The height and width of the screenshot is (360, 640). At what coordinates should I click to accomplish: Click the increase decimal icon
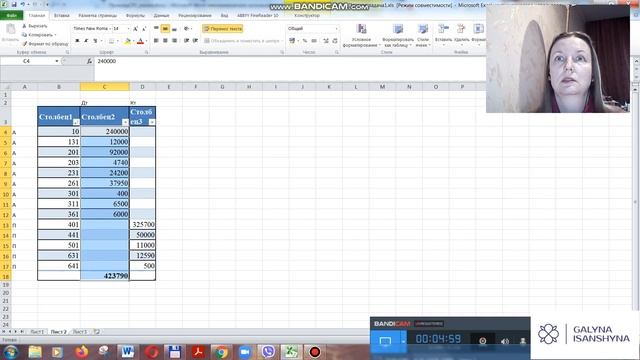[x=326, y=41]
